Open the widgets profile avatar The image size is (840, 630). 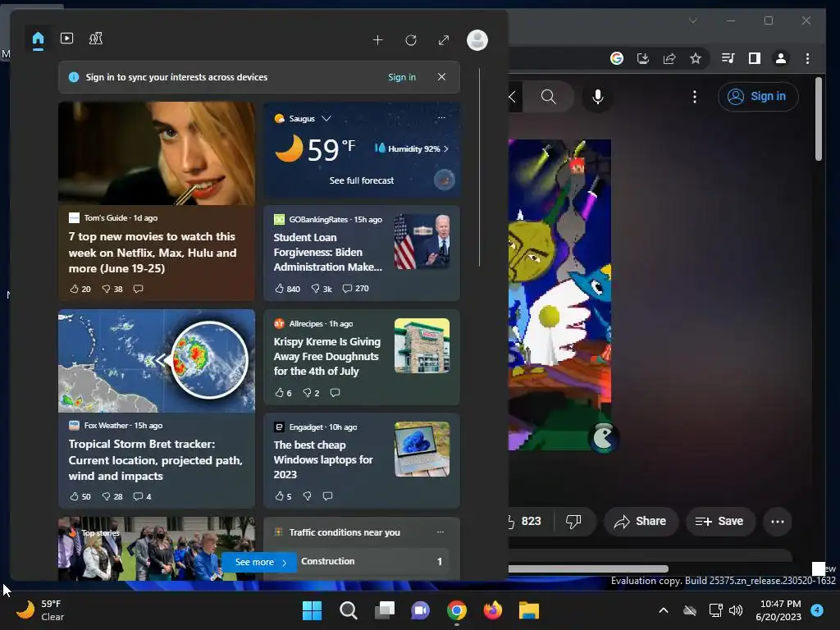[477, 40]
